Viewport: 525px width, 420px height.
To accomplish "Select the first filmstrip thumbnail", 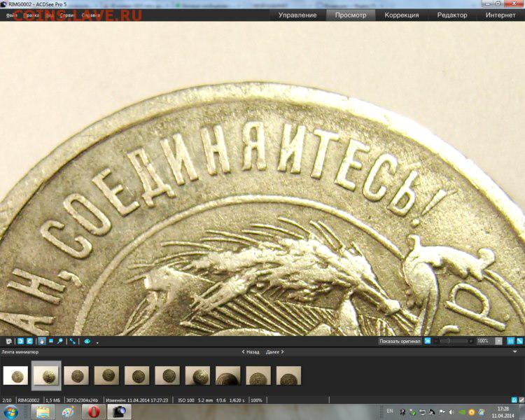I will pos(15,375).
